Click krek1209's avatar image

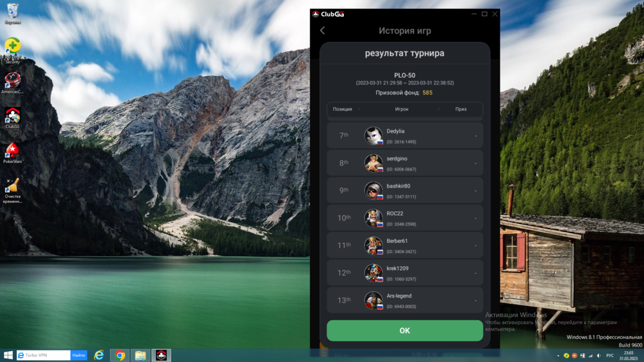point(373,272)
